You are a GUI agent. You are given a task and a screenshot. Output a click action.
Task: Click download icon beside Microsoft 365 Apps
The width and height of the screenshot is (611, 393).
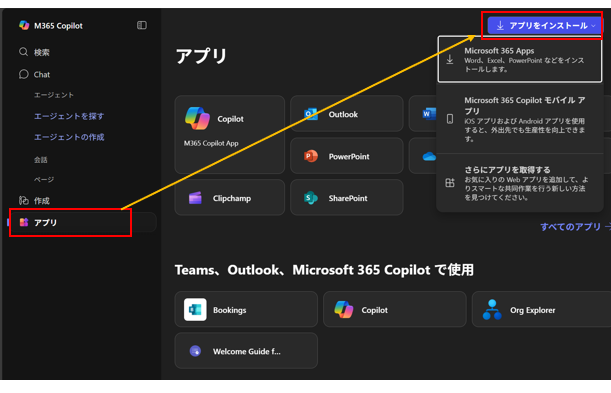[x=450, y=59]
